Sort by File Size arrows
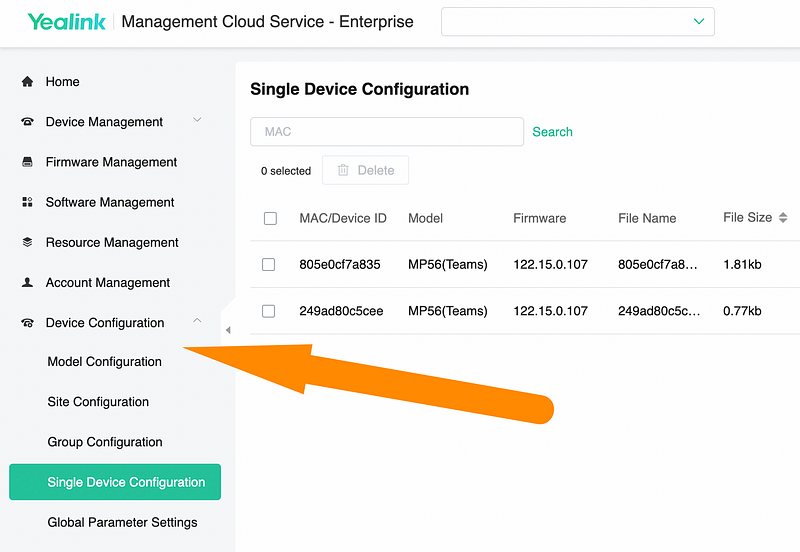The height and width of the screenshot is (552, 800). pyautogui.click(x=783, y=218)
